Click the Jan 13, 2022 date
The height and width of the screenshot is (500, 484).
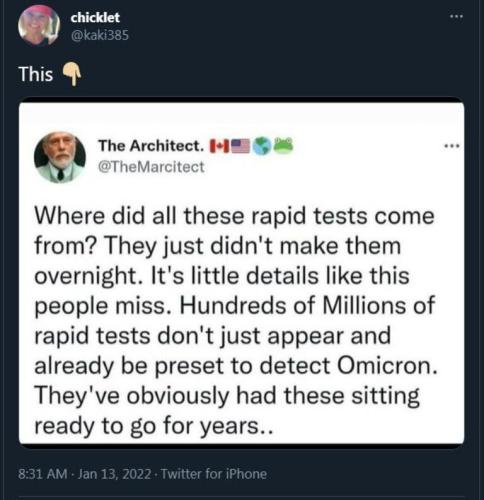click(115, 474)
